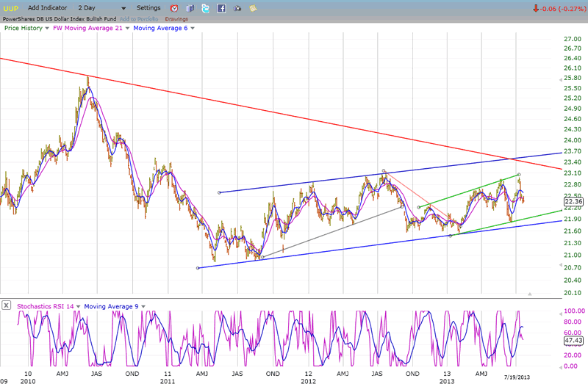
Task: Open the yellow sticky note icon
Action: [254, 8]
